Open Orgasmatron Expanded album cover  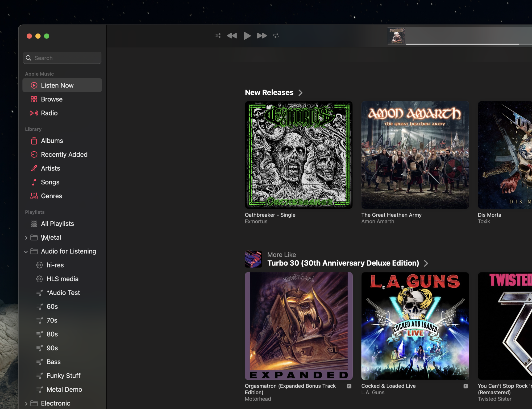point(299,326)
